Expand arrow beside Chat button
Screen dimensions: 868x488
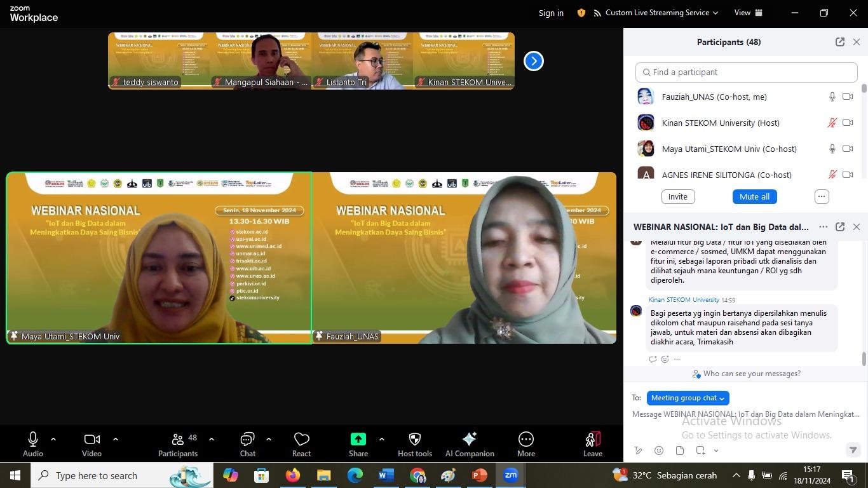[269, 439]
